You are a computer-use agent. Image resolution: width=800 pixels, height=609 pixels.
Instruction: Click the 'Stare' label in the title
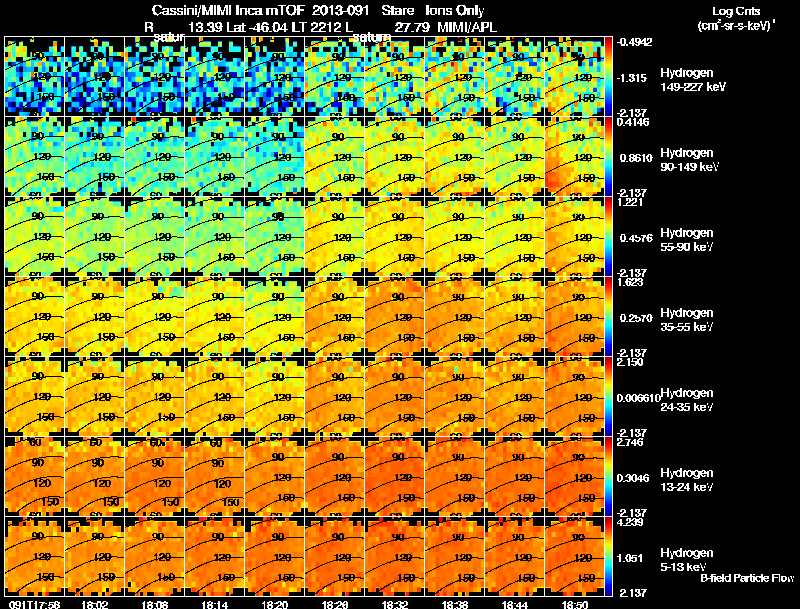pos(397,10)
